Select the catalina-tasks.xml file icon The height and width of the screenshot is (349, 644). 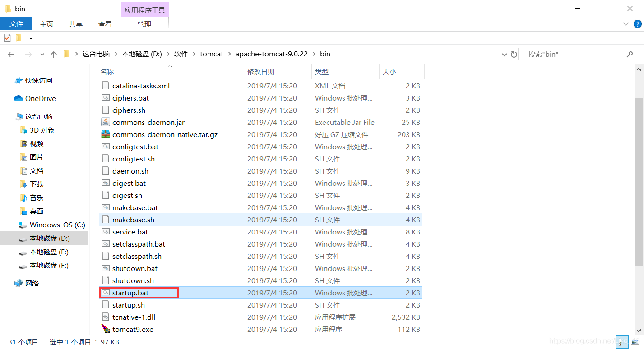click(106, 86)
